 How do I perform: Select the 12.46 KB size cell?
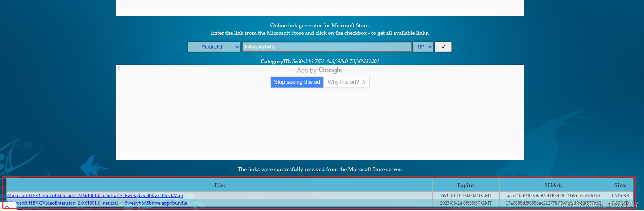(620, 195)
